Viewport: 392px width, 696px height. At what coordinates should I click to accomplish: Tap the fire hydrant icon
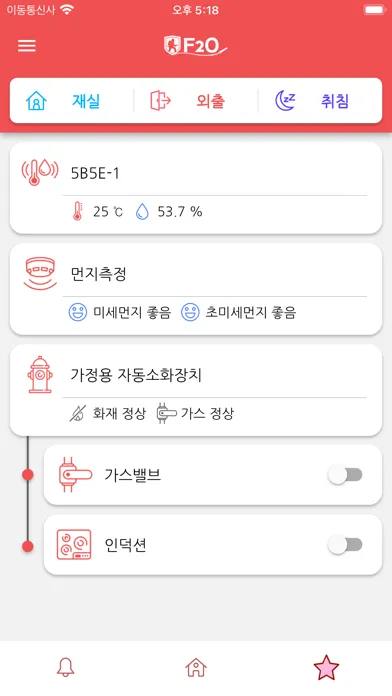tap(40, 375)
